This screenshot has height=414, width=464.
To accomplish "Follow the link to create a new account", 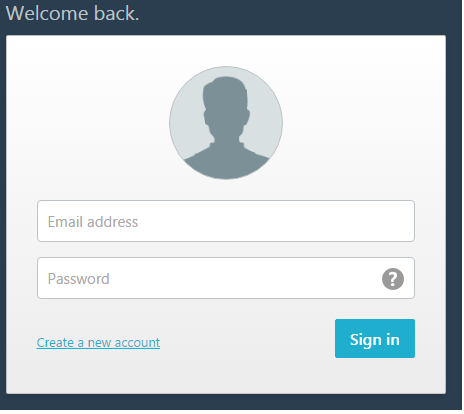I will (x=98, y=343).
